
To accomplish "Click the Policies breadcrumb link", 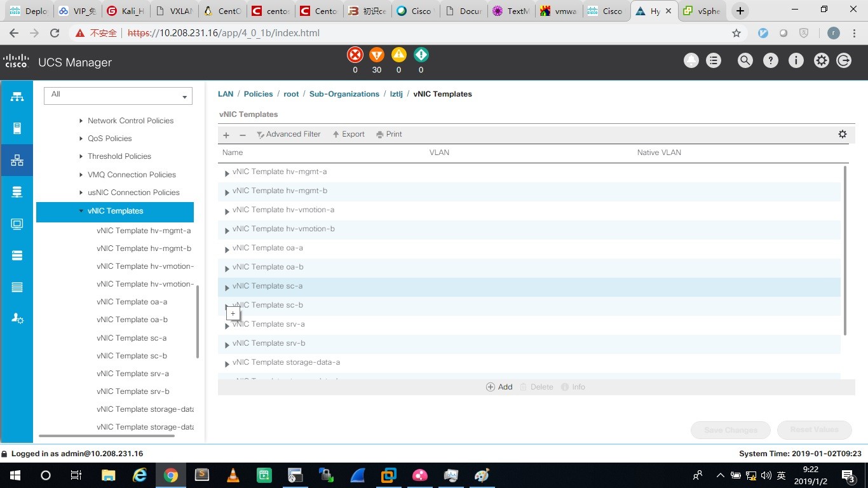I will tap(259, 94).
